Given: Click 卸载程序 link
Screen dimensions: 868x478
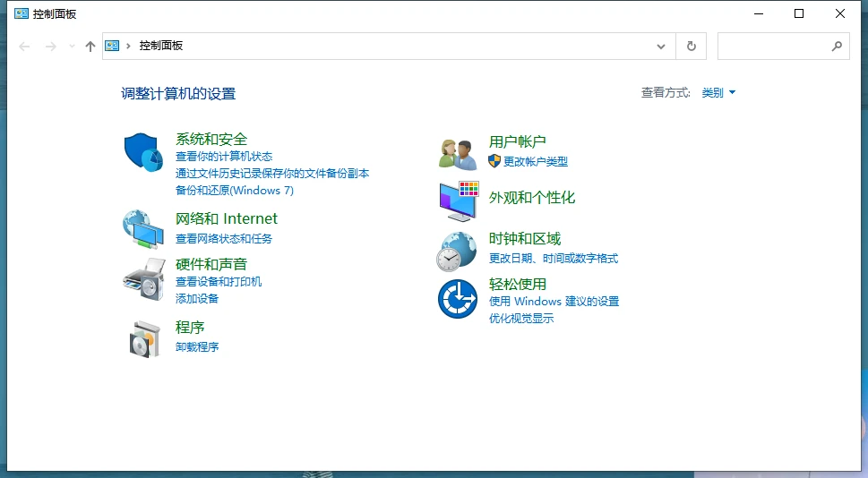Looking at the screenshot, I should (x=197, y=347).
